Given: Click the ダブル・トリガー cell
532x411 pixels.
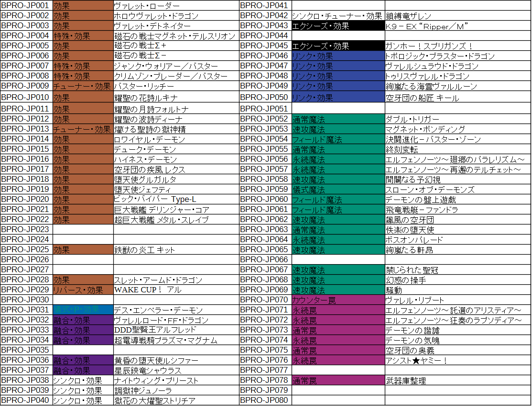Looking at the screenshot, I should coord(457,119).
